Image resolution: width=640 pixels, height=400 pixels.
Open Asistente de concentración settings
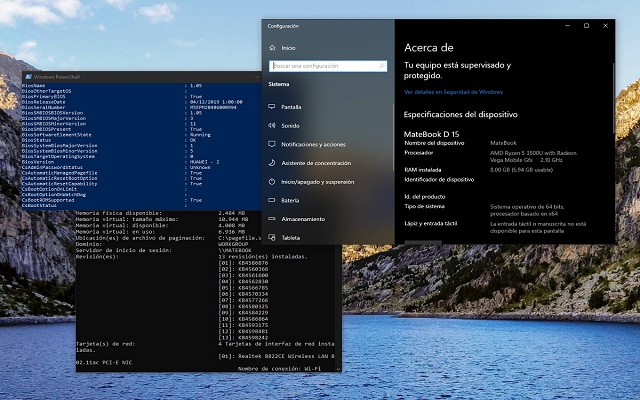click(x=309, y=163)
